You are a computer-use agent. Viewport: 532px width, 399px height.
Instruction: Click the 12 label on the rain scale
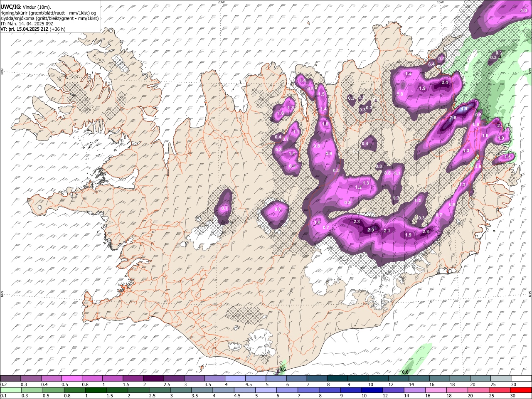point(386,396)
